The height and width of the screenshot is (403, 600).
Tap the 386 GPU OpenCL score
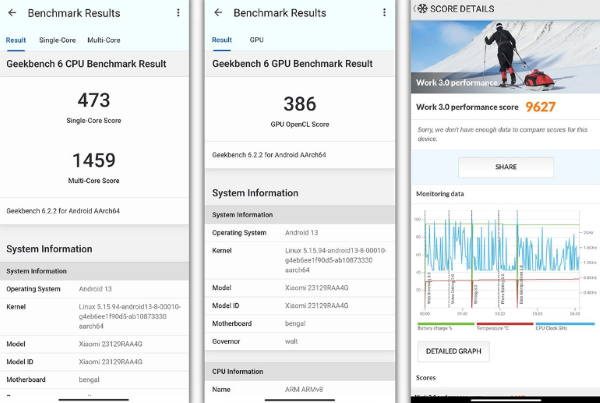[299, 104]
